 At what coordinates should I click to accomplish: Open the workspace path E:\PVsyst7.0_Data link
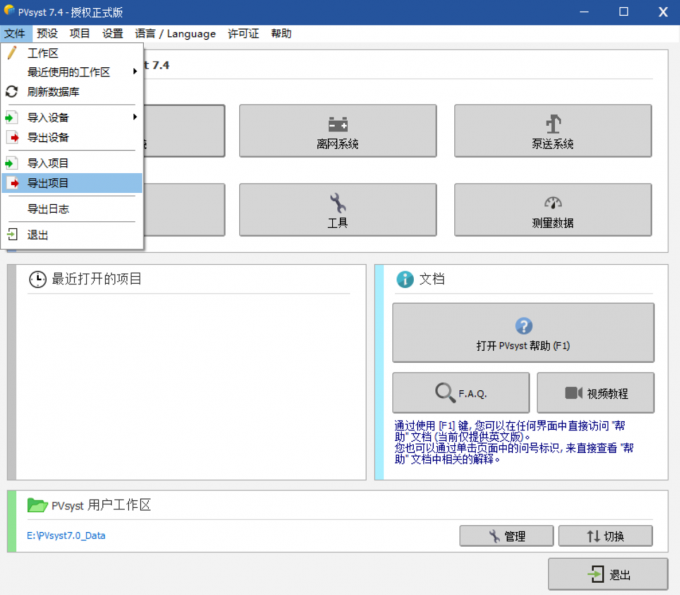point(66,536)
